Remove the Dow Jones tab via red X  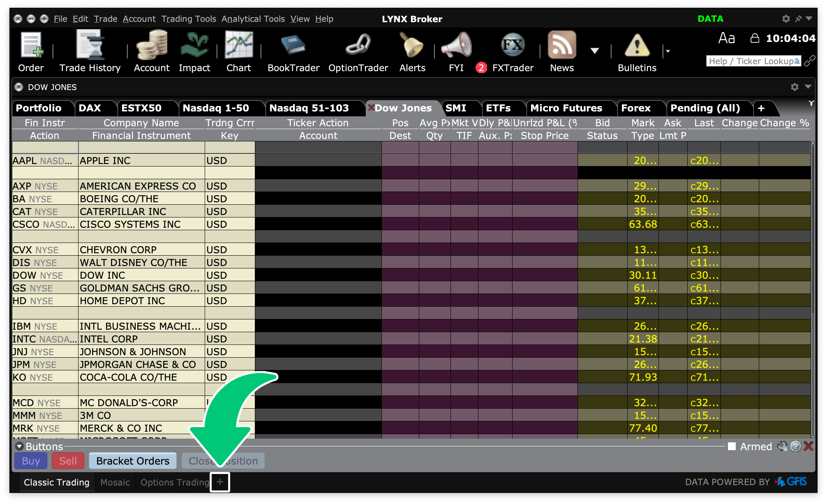(371, 108)
